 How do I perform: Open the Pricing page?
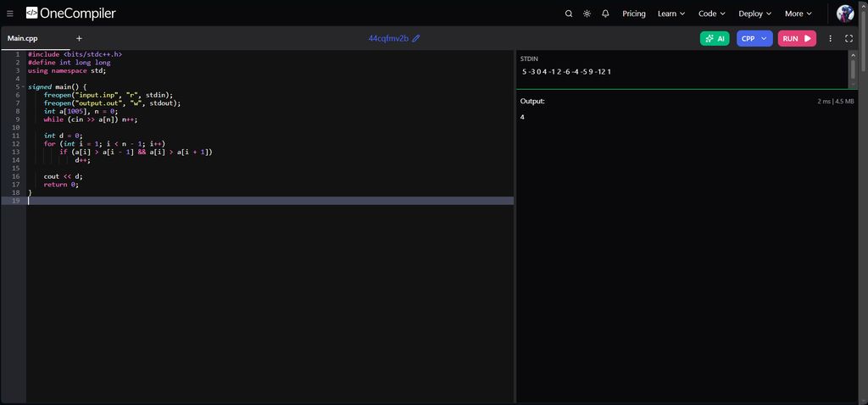click(x=634, y=14)
